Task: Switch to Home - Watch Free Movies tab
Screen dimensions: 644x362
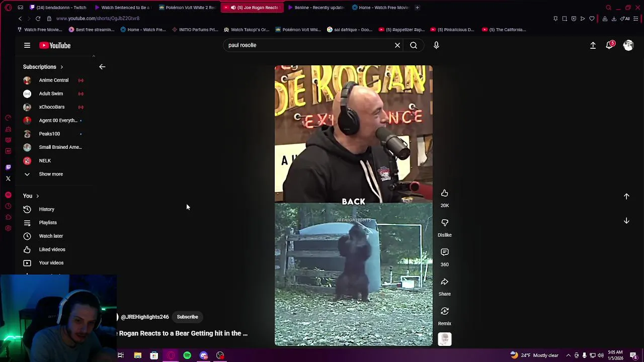Action: click(381, 8)
